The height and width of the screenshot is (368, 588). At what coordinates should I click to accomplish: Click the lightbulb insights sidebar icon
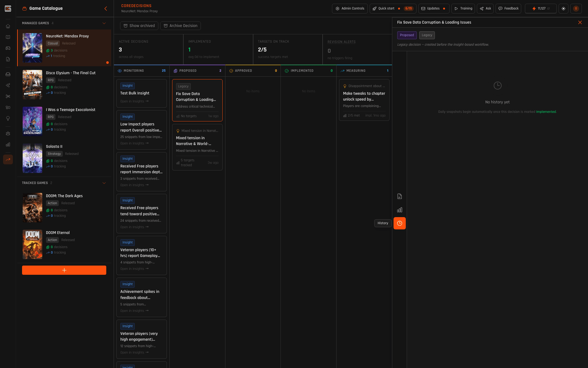pos(8,118)
